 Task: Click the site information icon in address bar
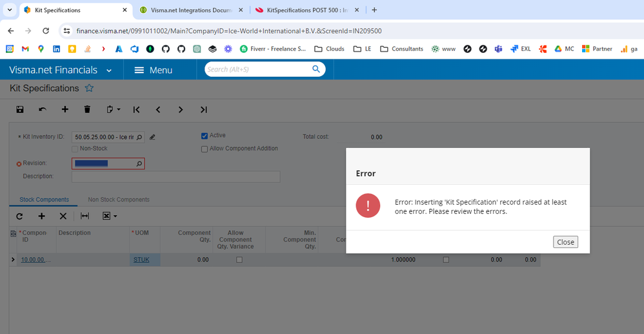pos(67,31)
